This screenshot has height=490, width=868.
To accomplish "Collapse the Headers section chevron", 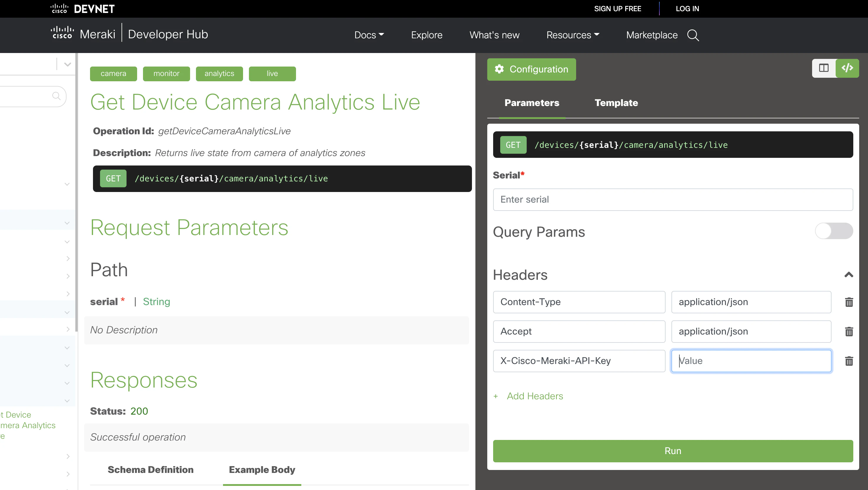I will point(849,275).
